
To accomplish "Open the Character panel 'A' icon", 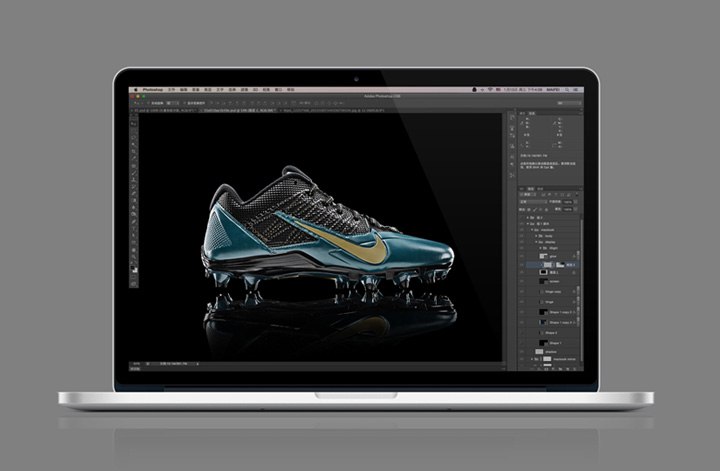I will point(512,156).
